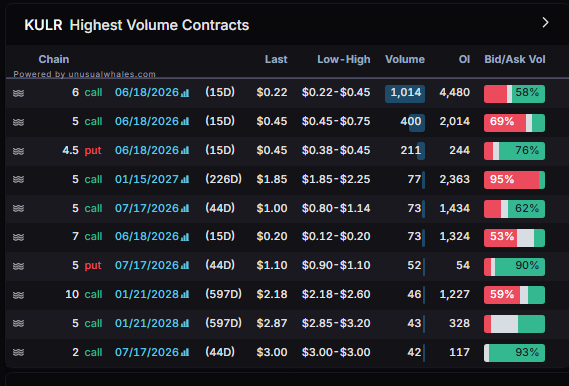Click the KULR ticker in the title
Viewport: 569px width, 386px height.
[43, 25]
